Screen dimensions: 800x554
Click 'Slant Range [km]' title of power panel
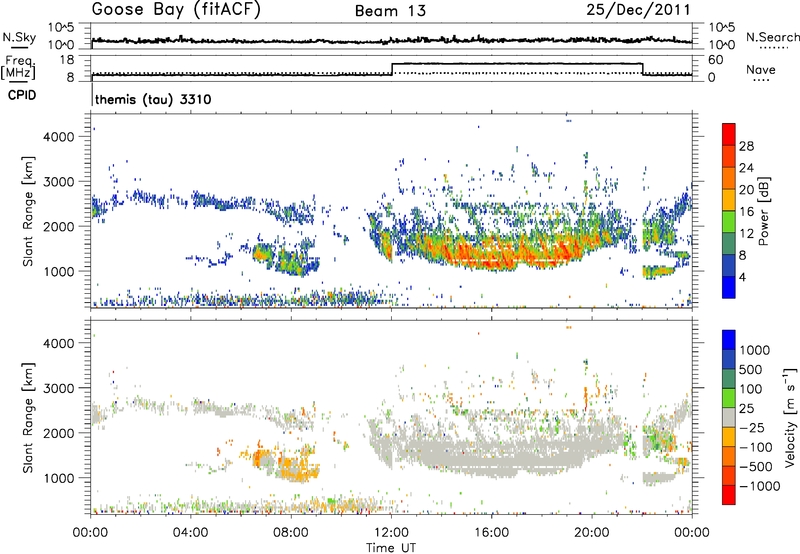click(x=28, y=211)
